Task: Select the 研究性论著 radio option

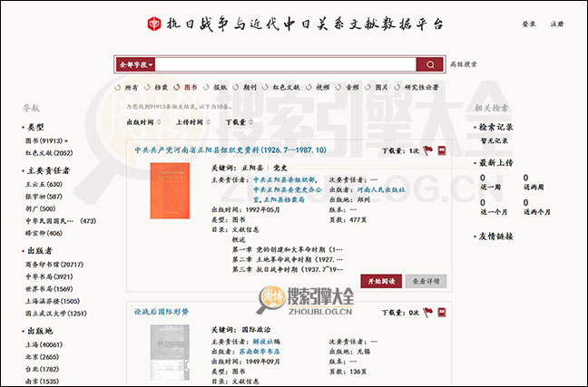Action: [416, 87]
